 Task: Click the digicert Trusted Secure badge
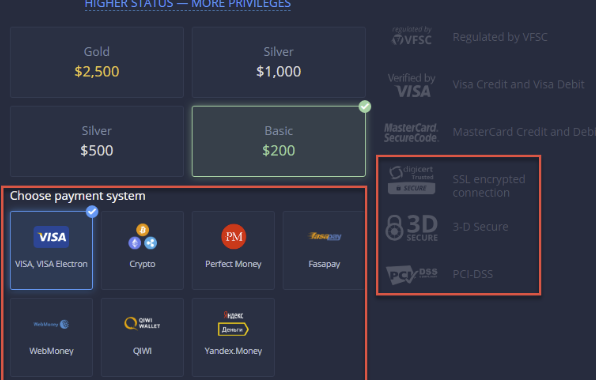(x=411, y=180)
